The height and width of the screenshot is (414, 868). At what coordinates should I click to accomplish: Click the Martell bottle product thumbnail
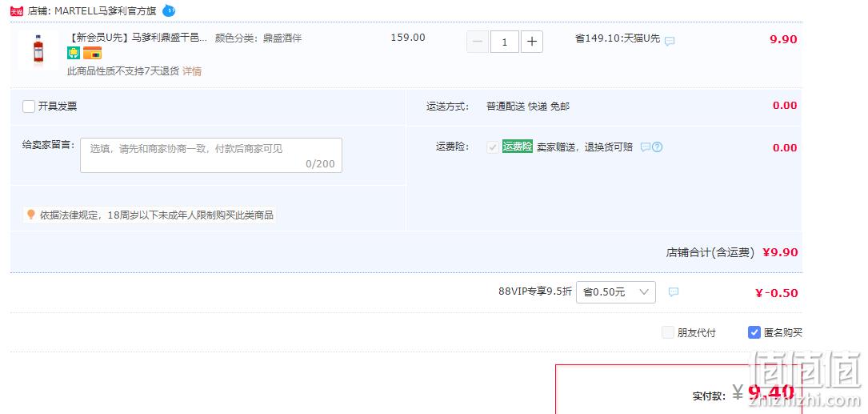point(38,50)
